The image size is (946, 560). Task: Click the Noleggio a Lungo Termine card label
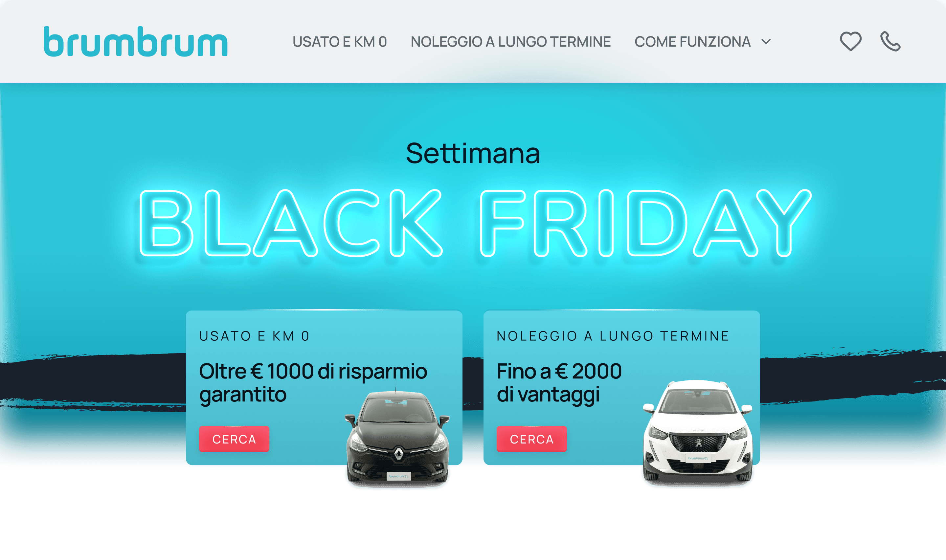pyautogui.click(x=613, y=336)
